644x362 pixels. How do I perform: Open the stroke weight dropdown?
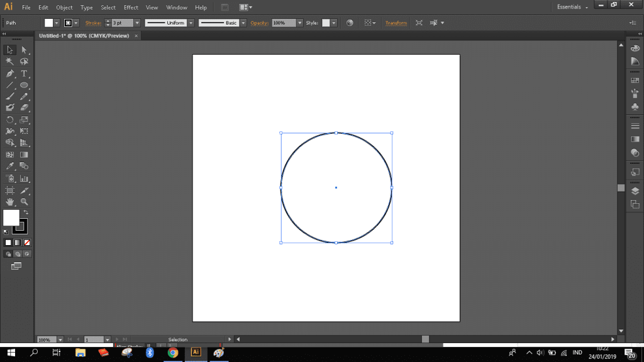point(136,23)
